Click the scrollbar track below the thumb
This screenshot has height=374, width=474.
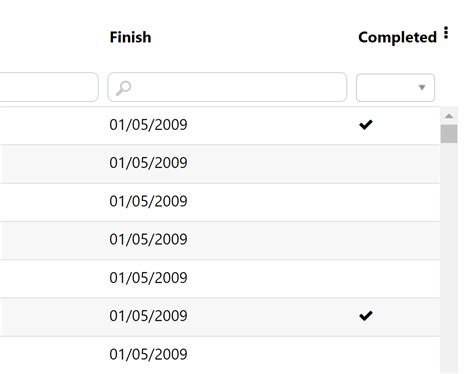pos(449,257)
